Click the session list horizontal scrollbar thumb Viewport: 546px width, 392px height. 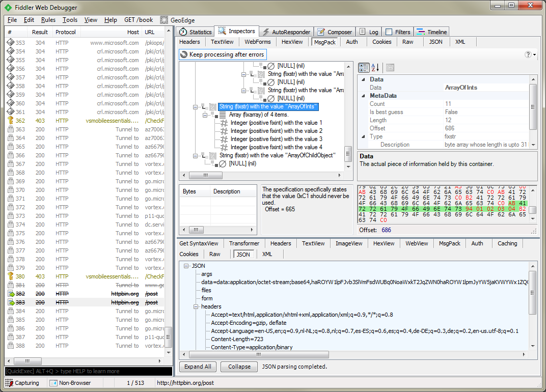pyautogui.click(x=28, y=361)
